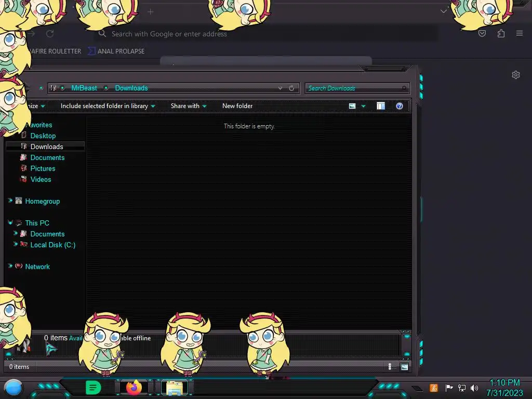The height and width of the screenshot is (399, 532).
Task: Click the Homegroup icon
Action: pos(19,201)
